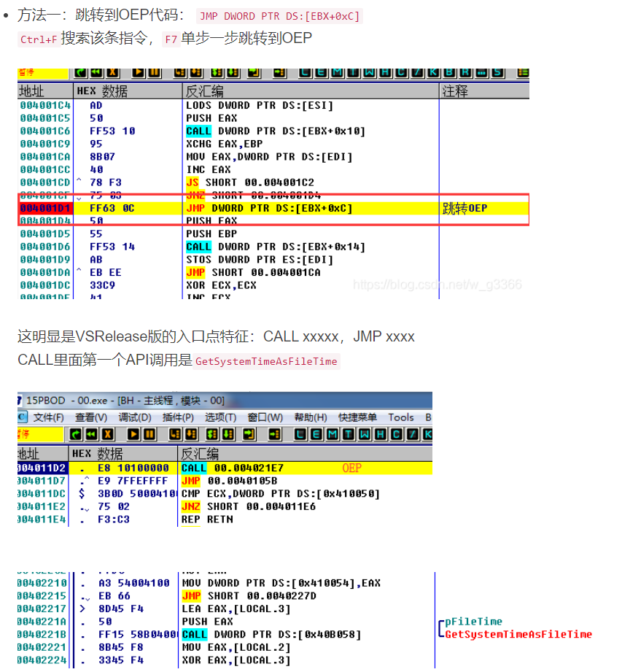Click the Step Into icon in the lower toolbar

[x=175, y=435]
